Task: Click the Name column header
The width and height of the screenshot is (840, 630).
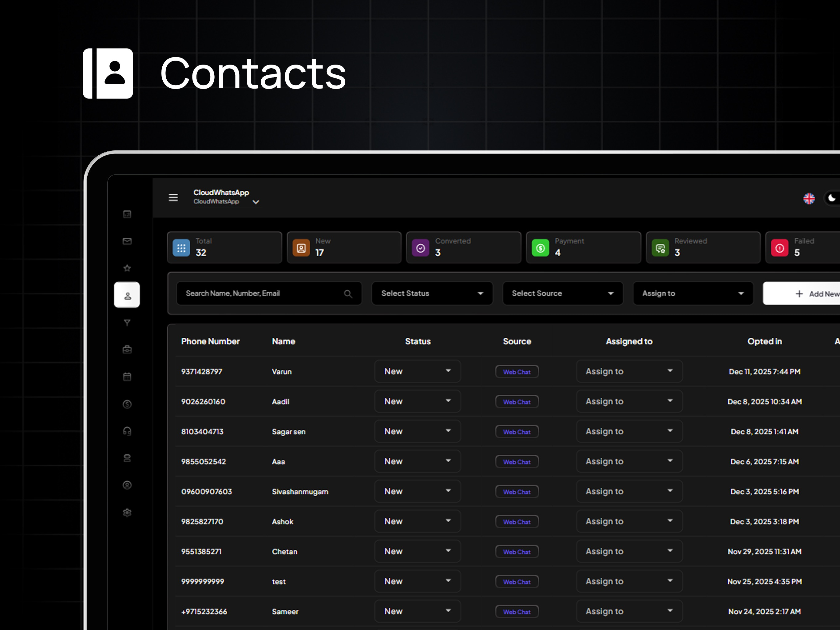Action: point(284,341)
